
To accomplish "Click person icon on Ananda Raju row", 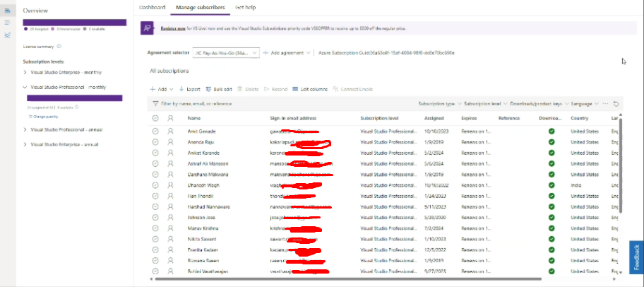I will click(170, 142).
